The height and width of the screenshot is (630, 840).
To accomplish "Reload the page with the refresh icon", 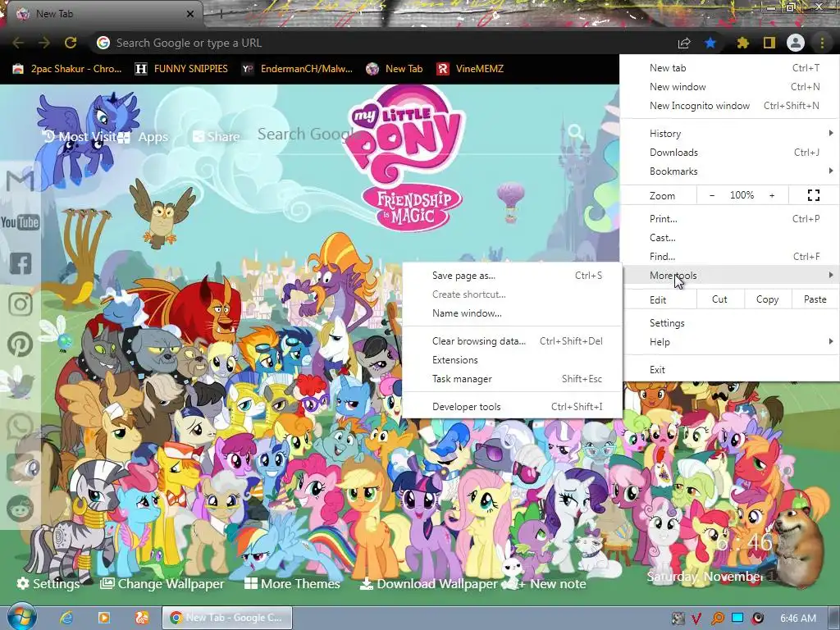I will click(x=71, y=43).
